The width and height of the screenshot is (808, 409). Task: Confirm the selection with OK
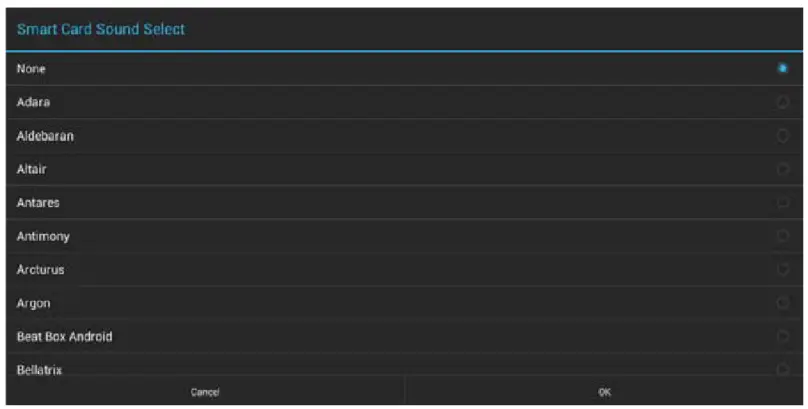[604, 392]
